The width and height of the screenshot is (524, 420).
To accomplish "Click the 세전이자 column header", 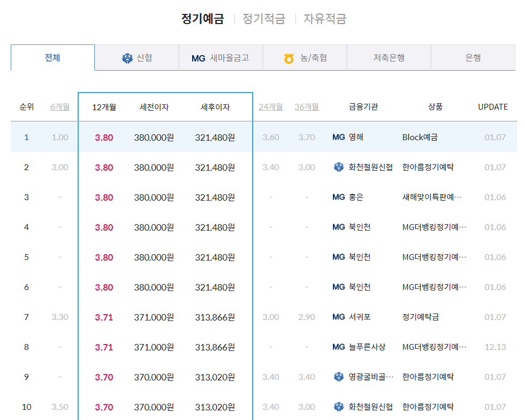I will click(154, 107).
